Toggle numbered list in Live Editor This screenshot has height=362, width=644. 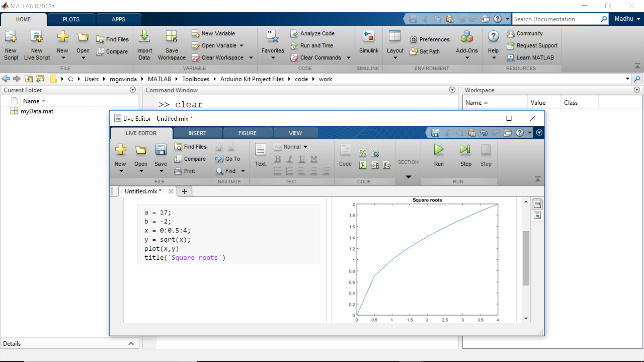tap(289, 171)
